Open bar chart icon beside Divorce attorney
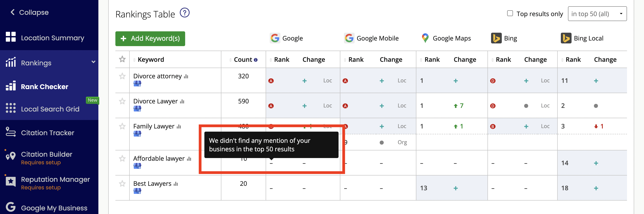Screen dimensions: 644x214 coord(186,76)
